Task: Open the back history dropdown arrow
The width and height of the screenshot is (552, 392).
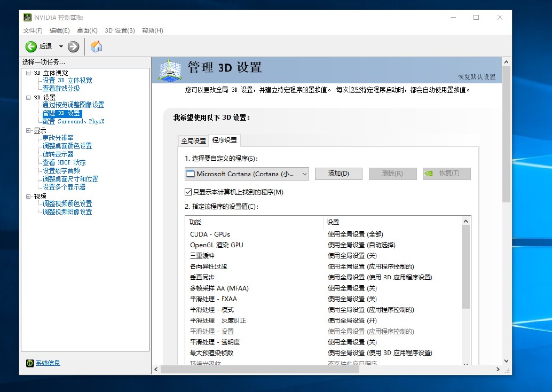Action: pos(61,46)
